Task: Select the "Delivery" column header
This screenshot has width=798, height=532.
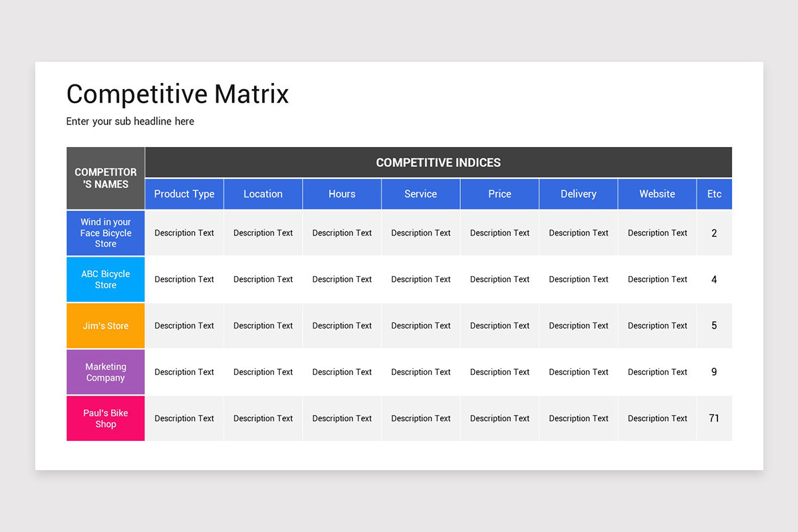Action: (578, 194)
